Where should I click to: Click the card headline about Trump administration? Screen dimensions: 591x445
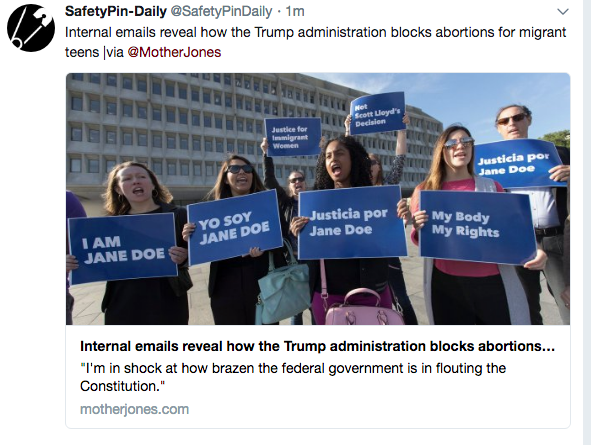coord(317,346)
